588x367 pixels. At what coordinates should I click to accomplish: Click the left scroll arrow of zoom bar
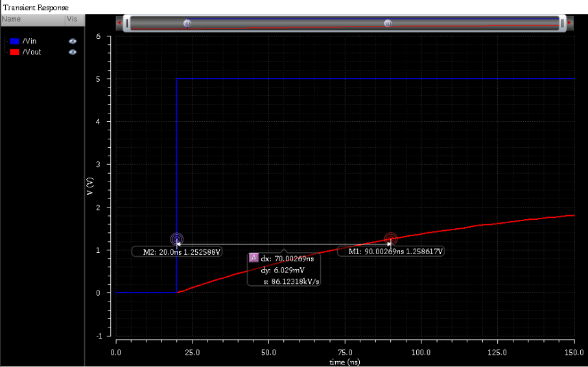pyautogui.click(x=119, y=23)
